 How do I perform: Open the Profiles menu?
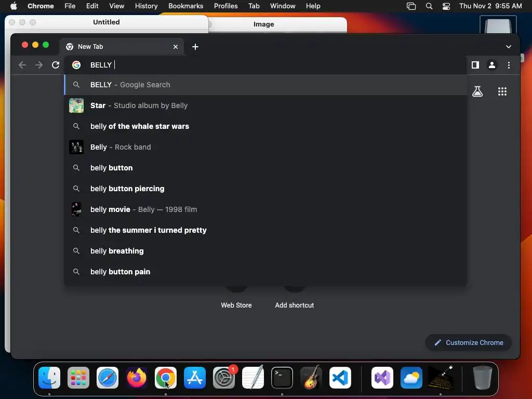(225, 6)
